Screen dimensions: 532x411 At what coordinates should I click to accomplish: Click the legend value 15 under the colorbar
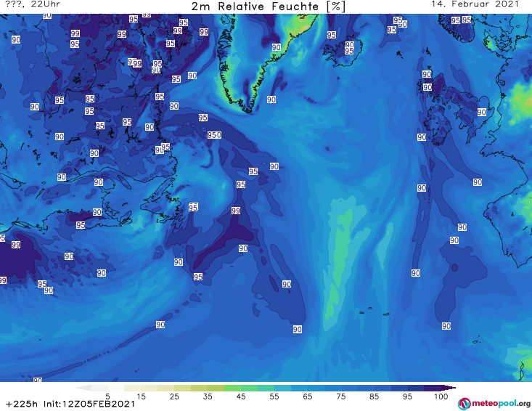point(141,396)
